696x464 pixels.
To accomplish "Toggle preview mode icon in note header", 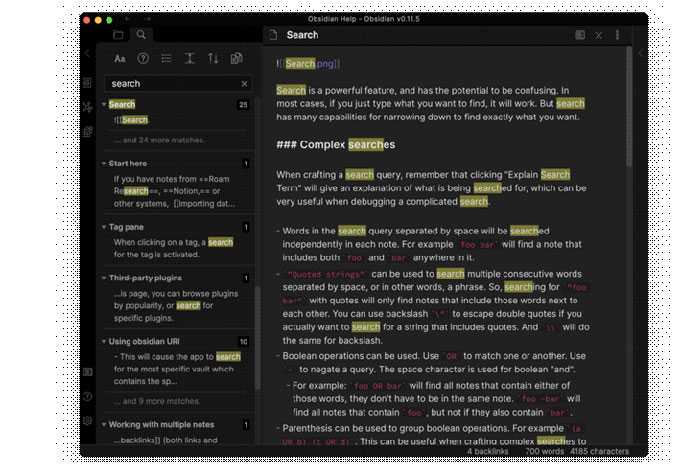I will click(x=580, y=35).
